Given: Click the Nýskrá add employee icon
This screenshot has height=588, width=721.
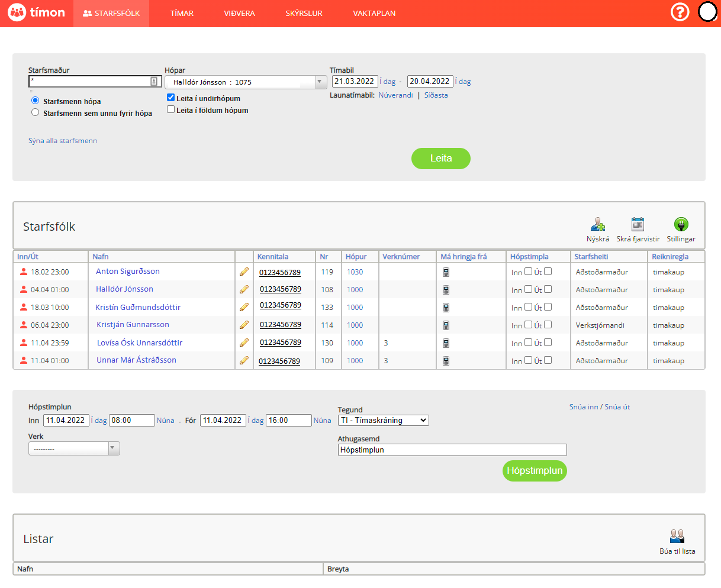Looking at the screenshot, I should pyautogui.click(x=598, y=225).
